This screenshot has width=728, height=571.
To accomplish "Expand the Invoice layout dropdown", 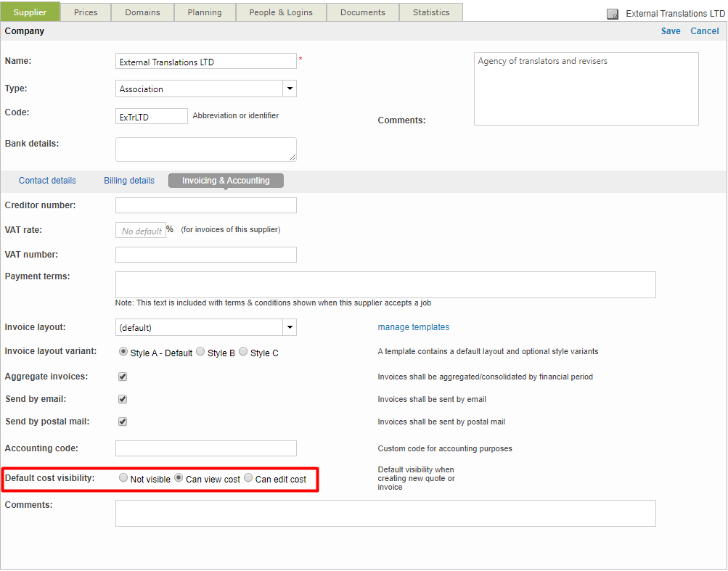I will tap(290, 327).
